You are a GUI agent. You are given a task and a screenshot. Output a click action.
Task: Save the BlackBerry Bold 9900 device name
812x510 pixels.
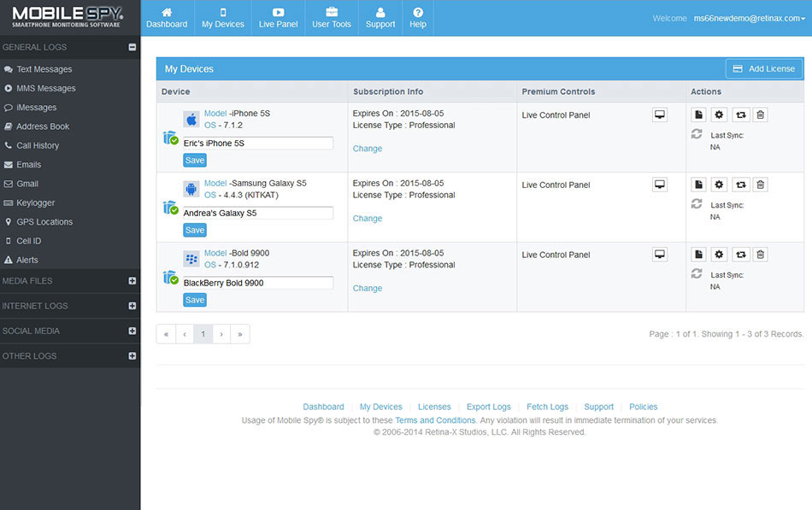[194, 300]
